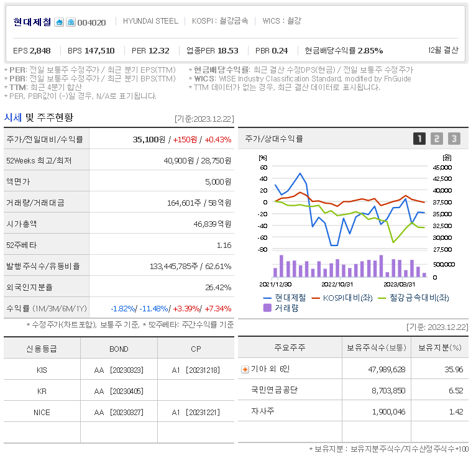Select KIS bond rating AA [20230823]
This screenshot has height=458, width=476.
(119, 370)
